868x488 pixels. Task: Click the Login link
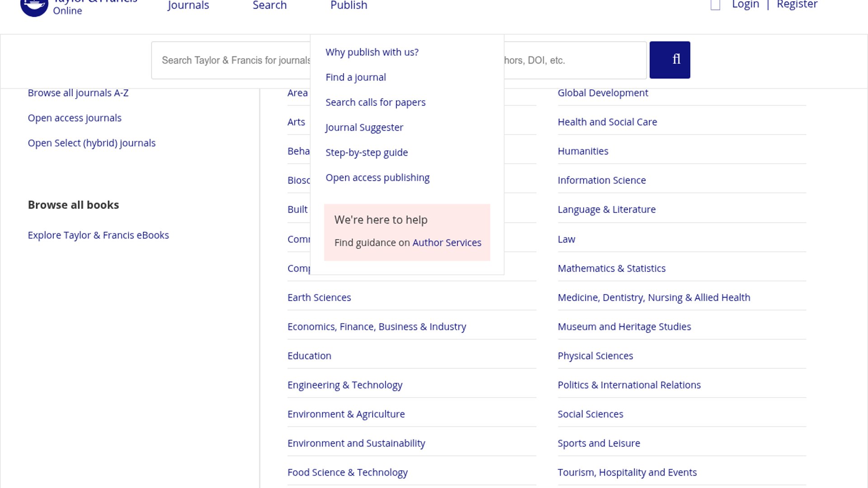pos(745,5)
